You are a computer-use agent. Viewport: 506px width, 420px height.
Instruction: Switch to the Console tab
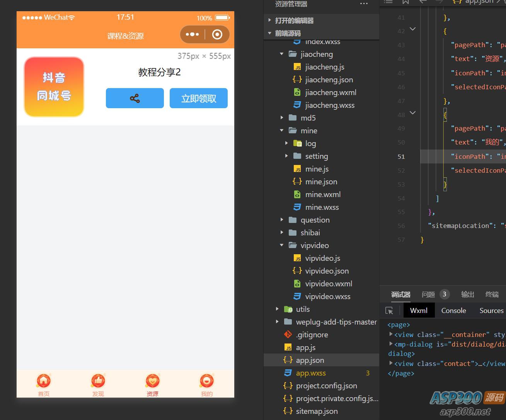point(453,311)
